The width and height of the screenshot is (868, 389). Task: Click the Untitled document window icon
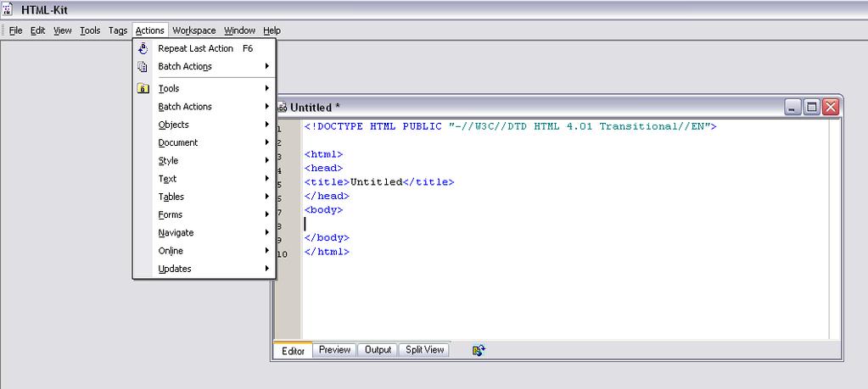pyautogui.click(x=281, y=107)
